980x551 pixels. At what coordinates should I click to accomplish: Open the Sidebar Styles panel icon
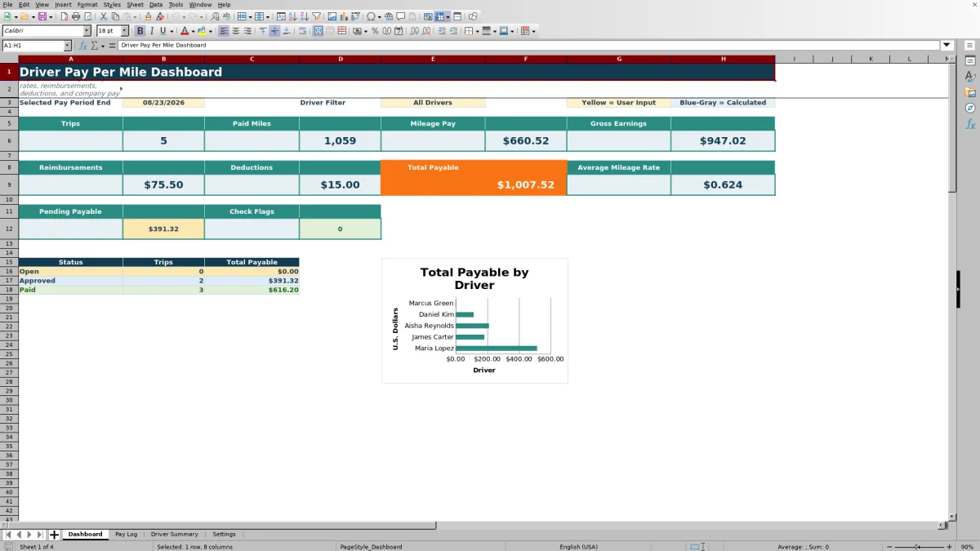tap(970, 77)
